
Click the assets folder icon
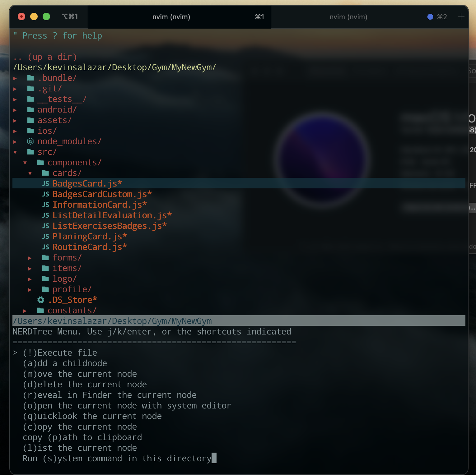[x=30, y=120]
